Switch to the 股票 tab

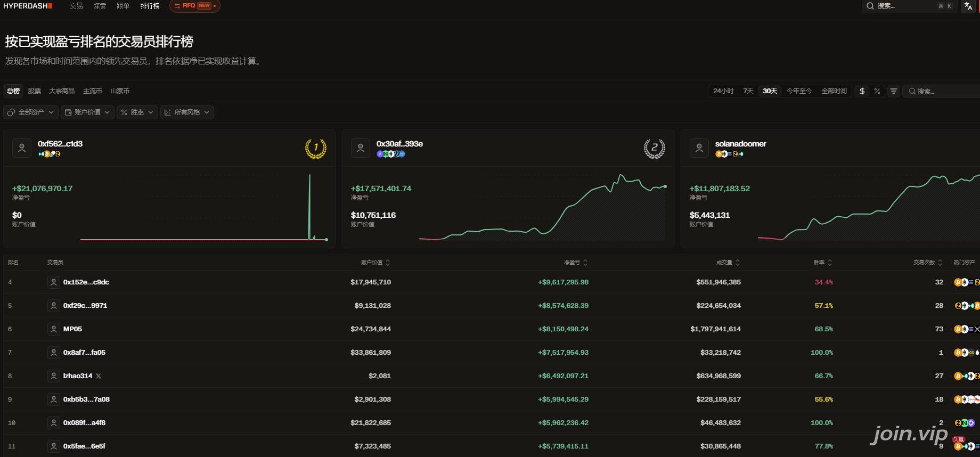click(x=35, y=91)
